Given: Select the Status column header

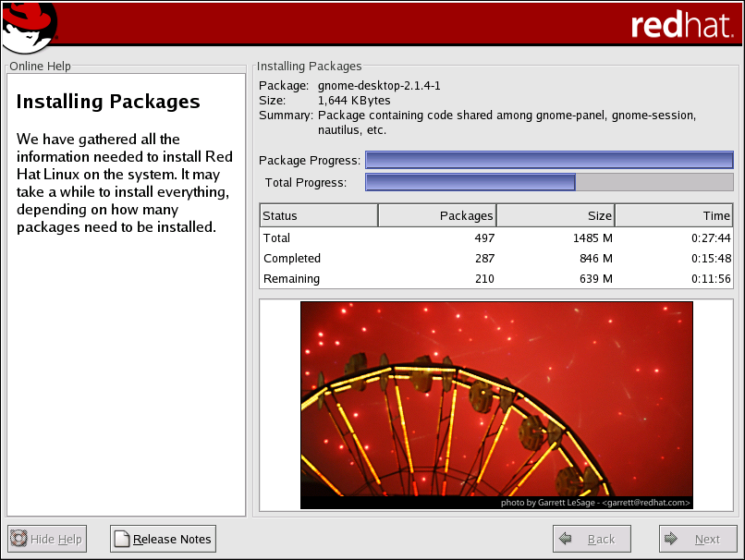Looking at the screenshot, I should click(319, 215).
